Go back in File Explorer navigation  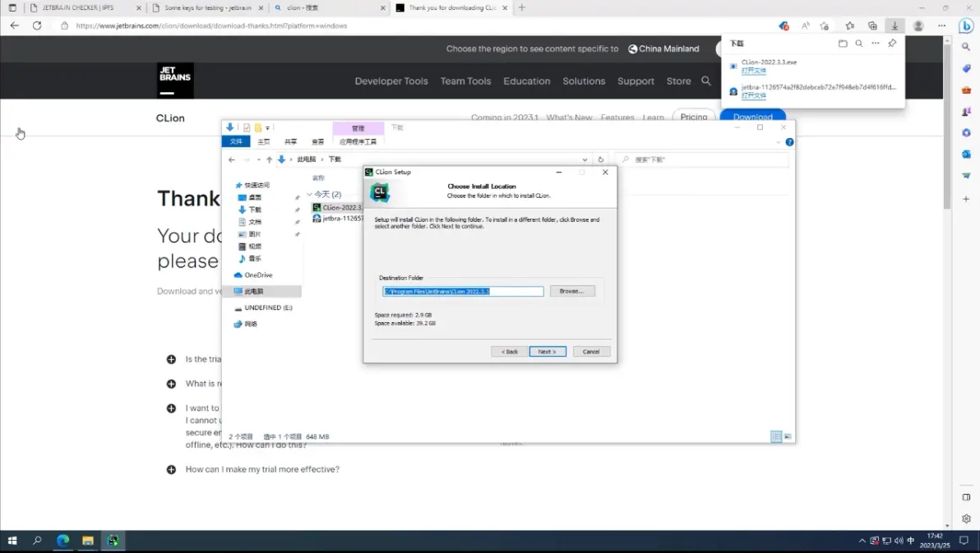232,159
